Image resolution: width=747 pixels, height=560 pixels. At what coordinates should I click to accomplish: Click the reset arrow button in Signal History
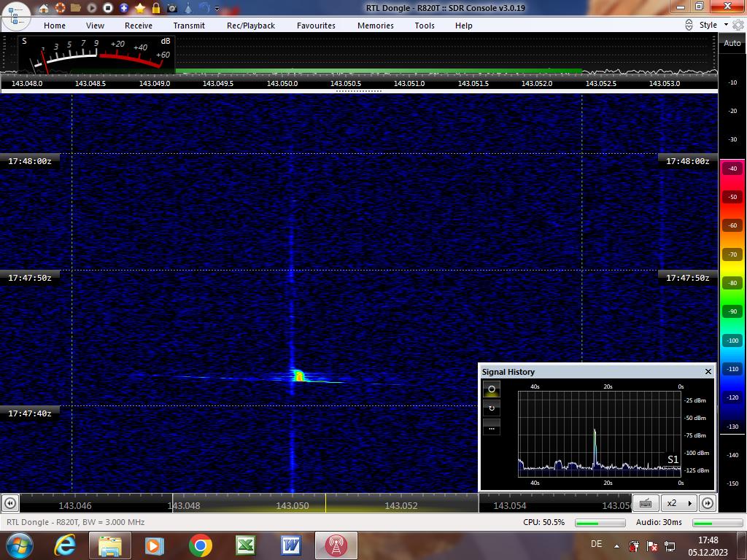[492, 408]
